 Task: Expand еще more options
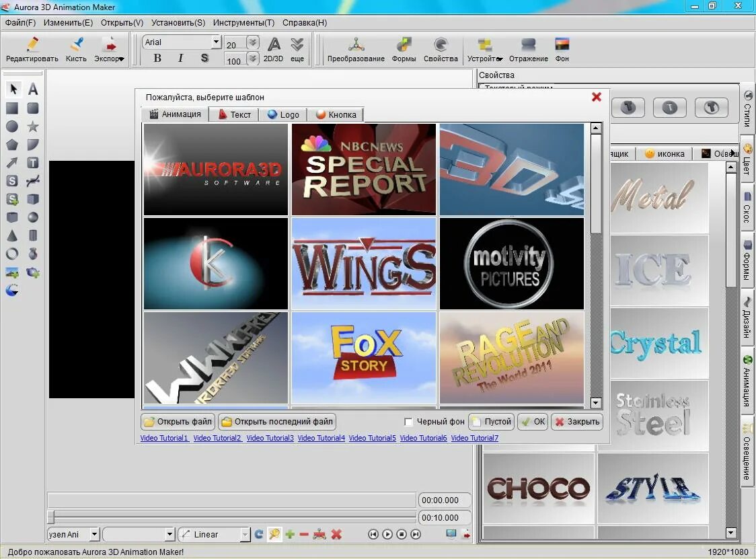pos(297,50)
